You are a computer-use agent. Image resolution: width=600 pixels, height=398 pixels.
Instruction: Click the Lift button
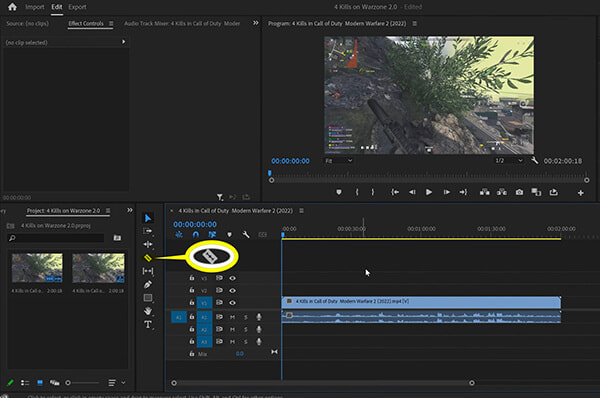click(485, 192)
